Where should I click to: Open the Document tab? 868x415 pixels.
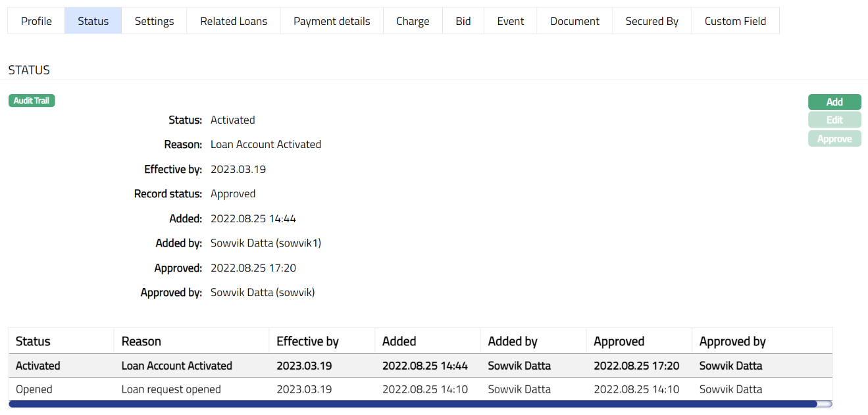pyautogui.click(x=574, y=21)
